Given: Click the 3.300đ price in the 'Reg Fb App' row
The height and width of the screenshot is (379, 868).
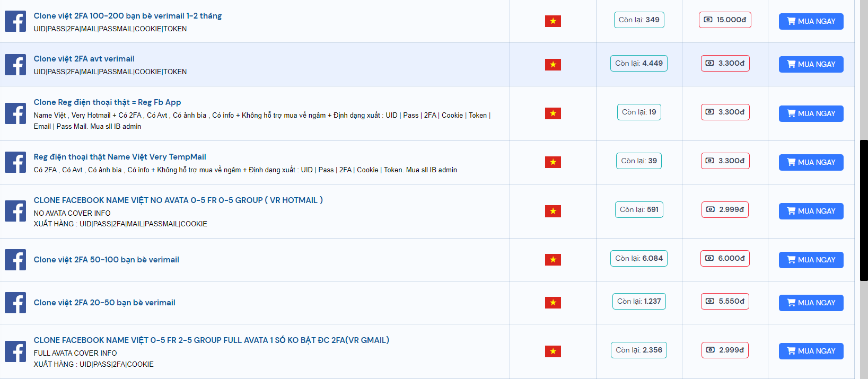Looking at the screenshot, I should (725, 112).
